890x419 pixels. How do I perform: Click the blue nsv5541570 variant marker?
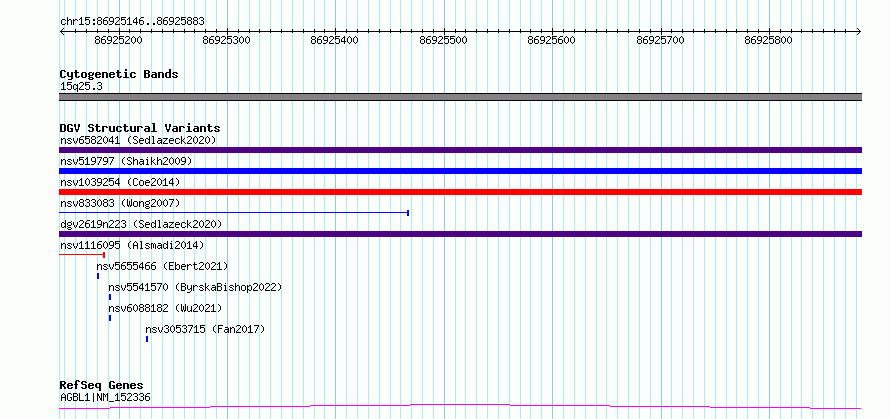110,297
